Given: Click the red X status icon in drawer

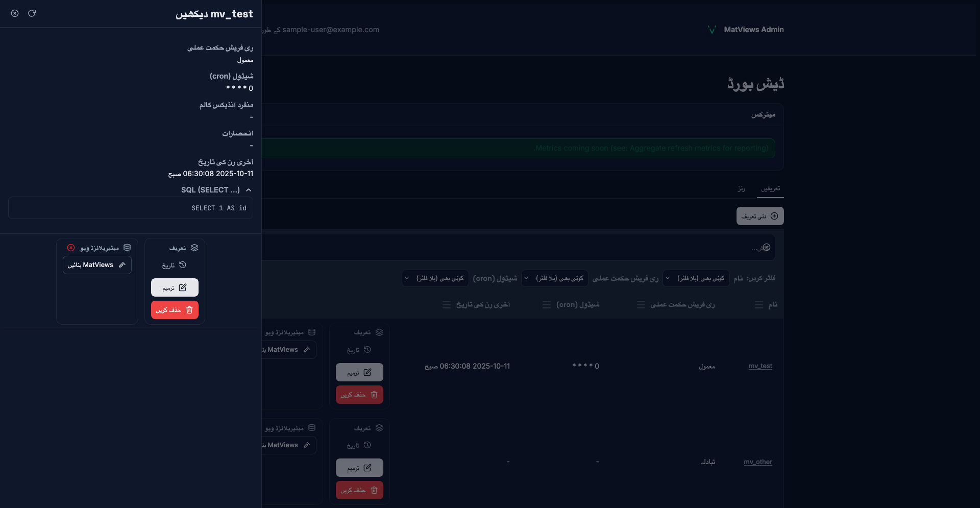Looking at the screenshot, I should 71,248.
